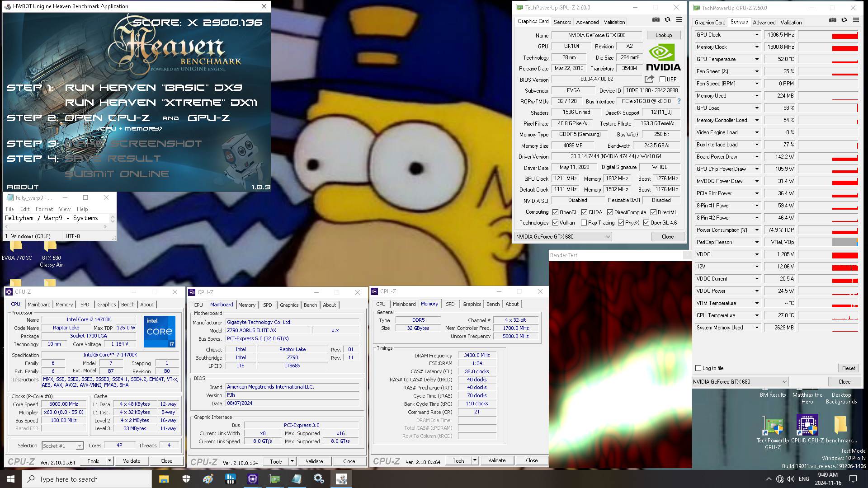
Task: Open the Bench tab in first CPU-Z window
Action: 127,305
